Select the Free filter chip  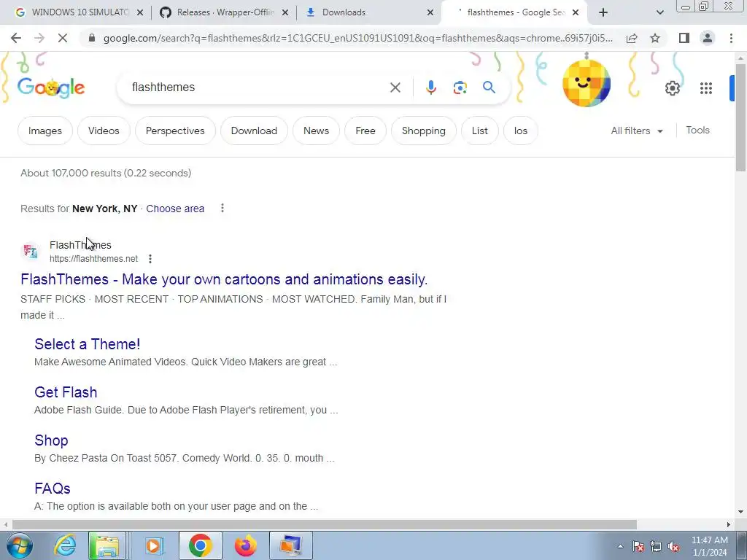(365, 131)
